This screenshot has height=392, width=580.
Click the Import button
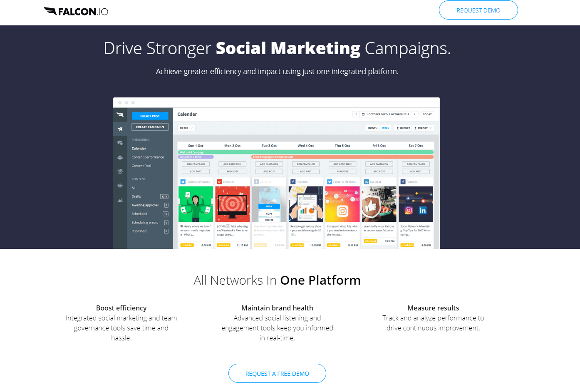[403, 128]
